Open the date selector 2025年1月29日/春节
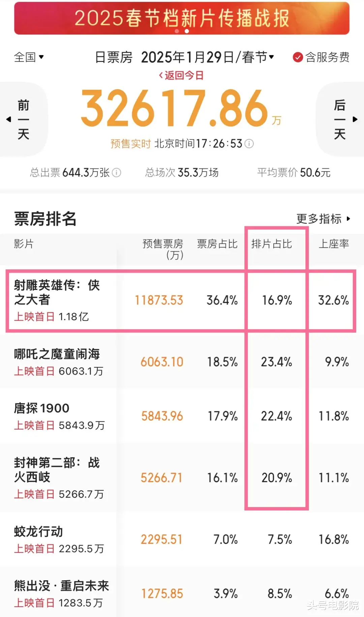Screen dimensions: 364x617 [x=208, y=57]
